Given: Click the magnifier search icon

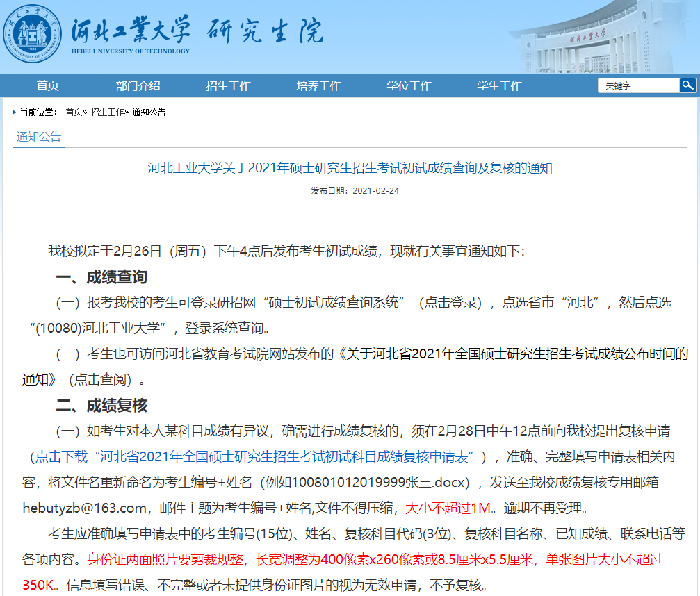Looking at the screenshot, I should click(x=687, y=85).
